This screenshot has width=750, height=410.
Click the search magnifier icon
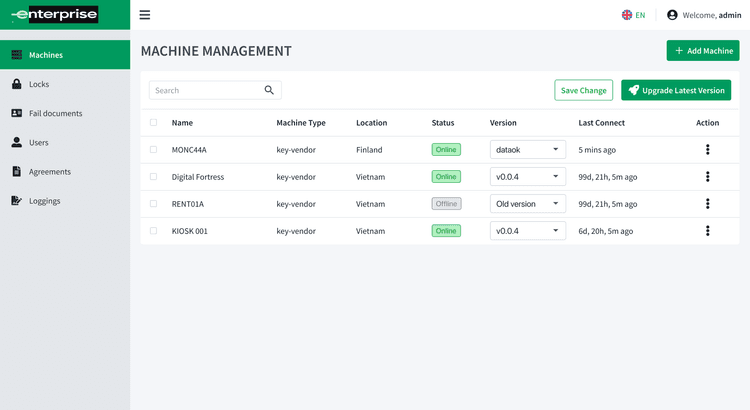269,90
